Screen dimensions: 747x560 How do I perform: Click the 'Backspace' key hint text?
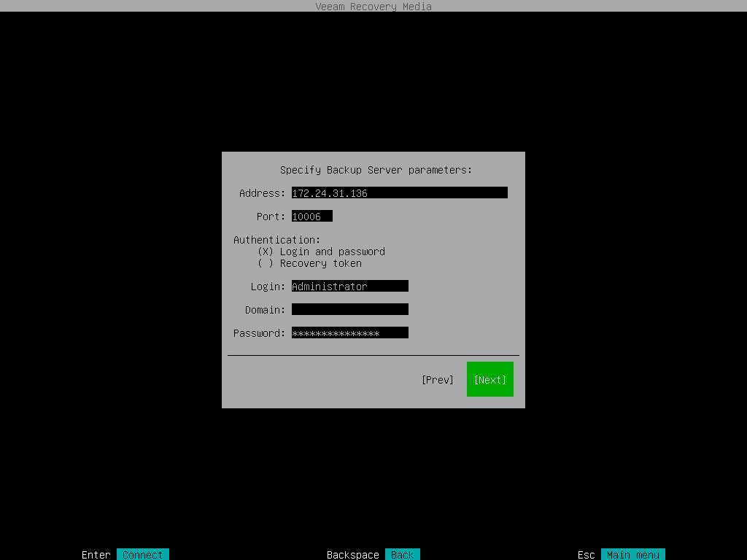tap(352, 554)
